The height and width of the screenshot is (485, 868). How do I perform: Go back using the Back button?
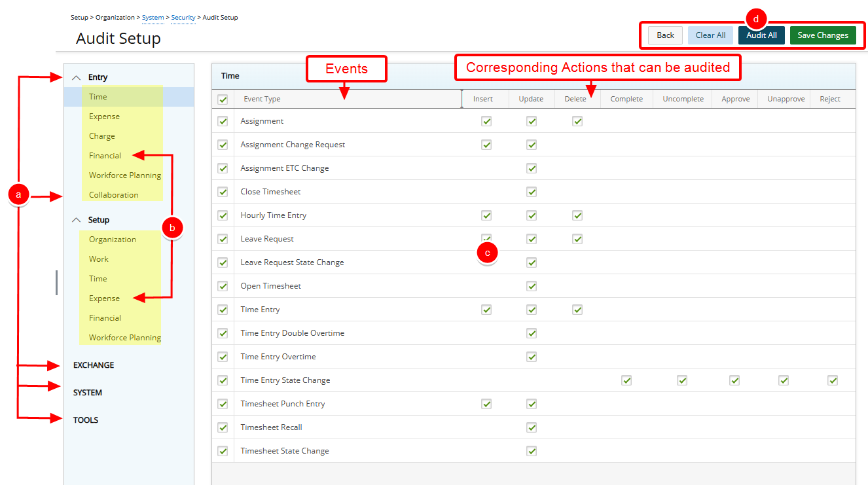pyautogui.click(x=665, y=35)
